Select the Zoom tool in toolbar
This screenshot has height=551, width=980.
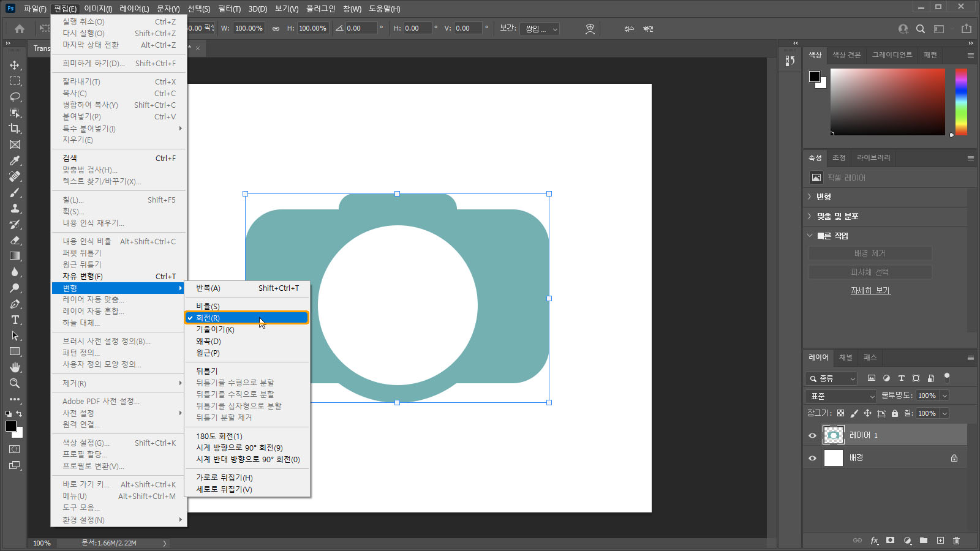pyautogui.click(x=15, y=383)
